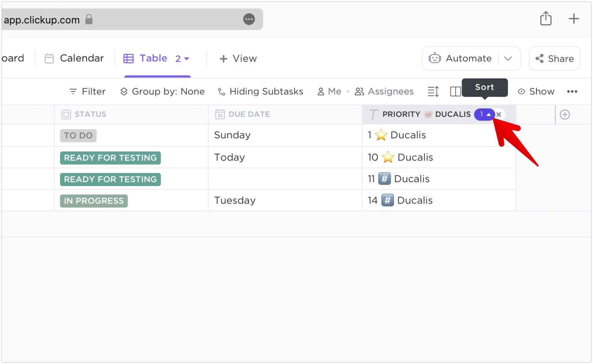This screenshot has width=593, height=364.
Task: Click the browser share icon
Action: pyautogui.click(x=546, y=18)
